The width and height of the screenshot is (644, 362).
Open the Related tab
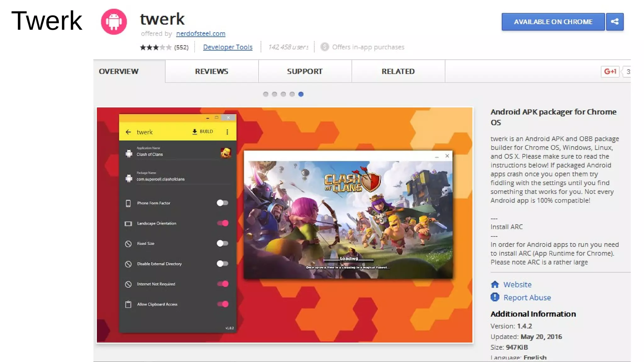click(x=398, y=71)
